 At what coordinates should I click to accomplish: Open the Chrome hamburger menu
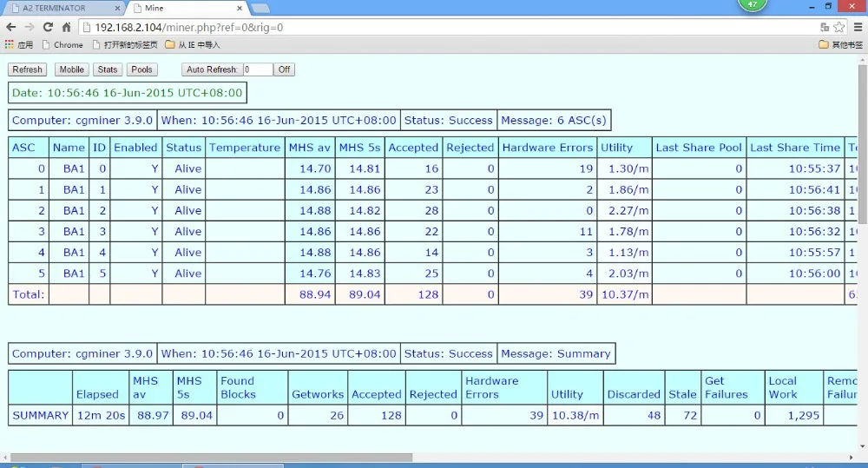click(857, 28)
